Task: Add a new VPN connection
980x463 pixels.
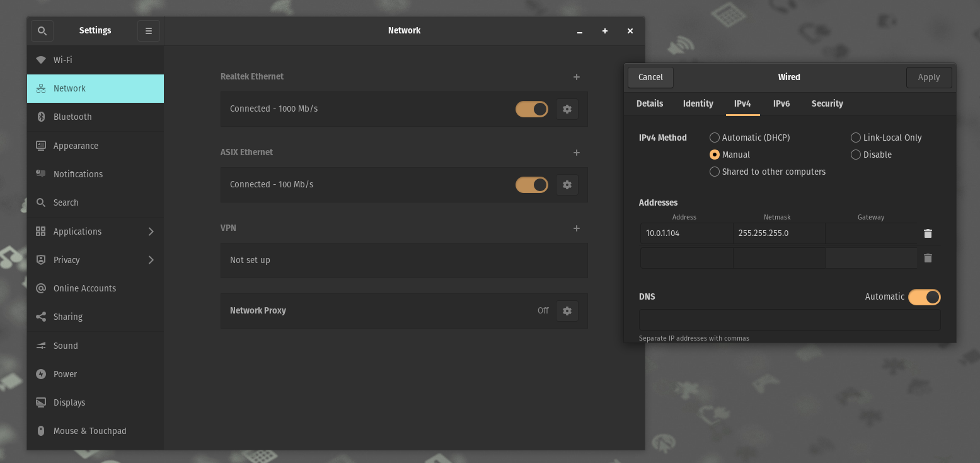Action: [x=577, y=228]
